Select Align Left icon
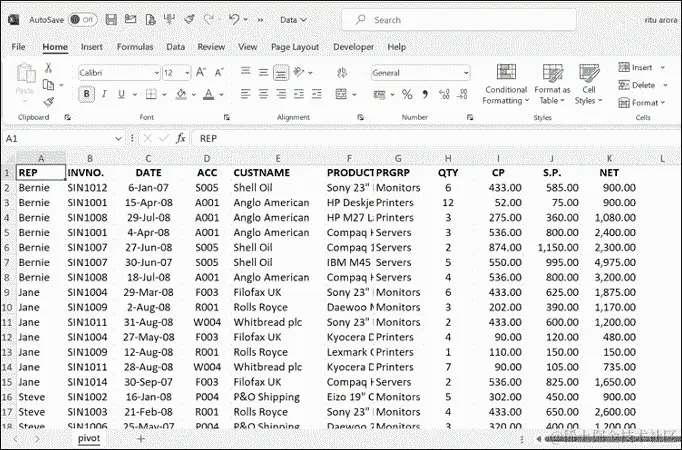The image size is (682, 450). [246, 94]
